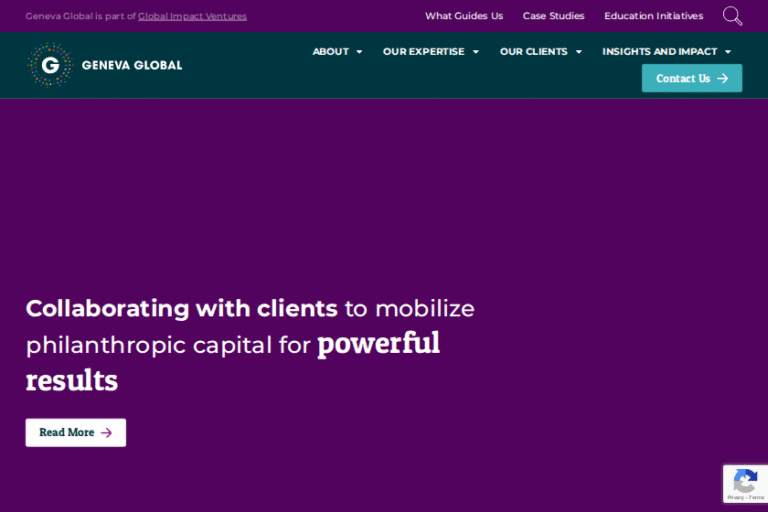The image size is (768, 512).
Task: Open the Case Studies link
Action: tap(553, 16)
